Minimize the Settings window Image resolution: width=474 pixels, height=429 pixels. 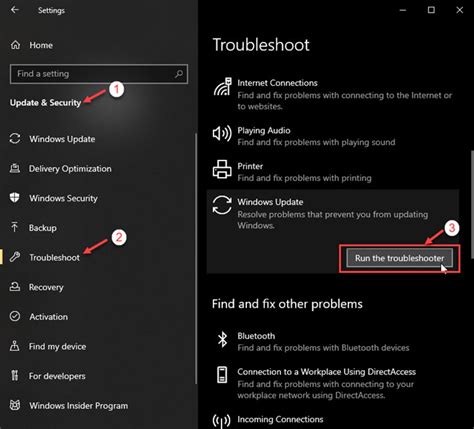(403, 10)
